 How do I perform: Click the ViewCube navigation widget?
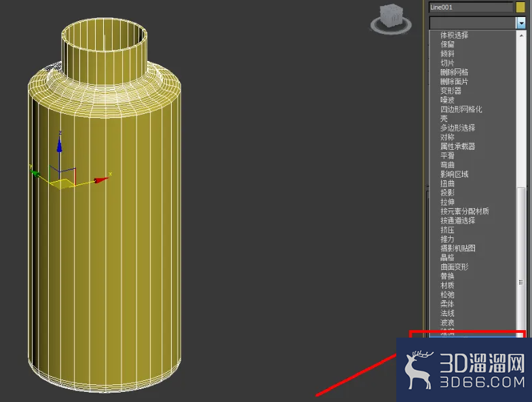391,19
